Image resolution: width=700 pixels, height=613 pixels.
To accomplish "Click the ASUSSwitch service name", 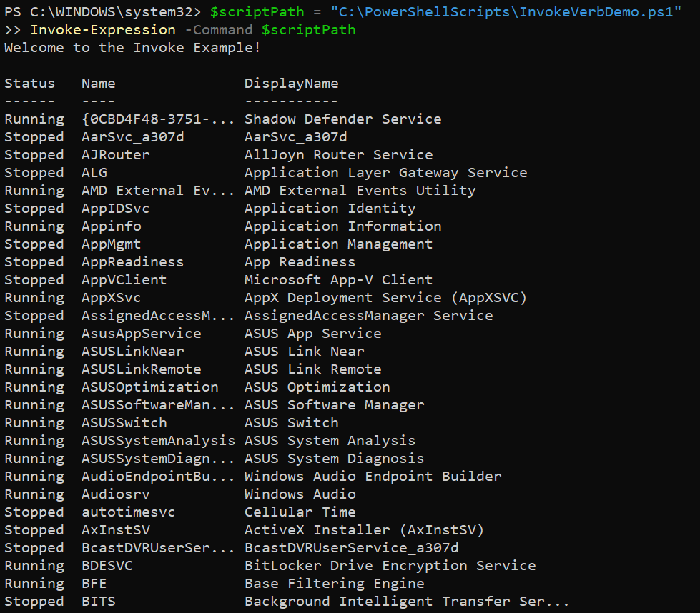I will (x=124, y=422).
